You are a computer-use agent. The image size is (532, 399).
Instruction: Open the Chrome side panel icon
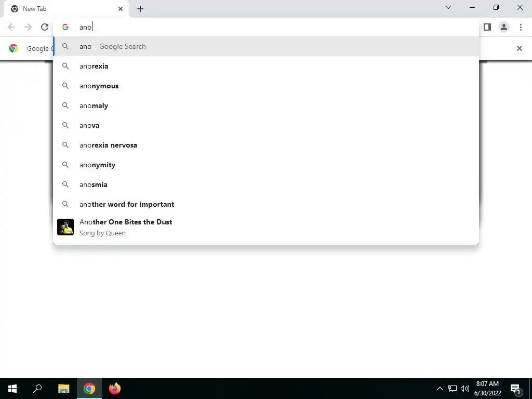click(x=487, y=27)
